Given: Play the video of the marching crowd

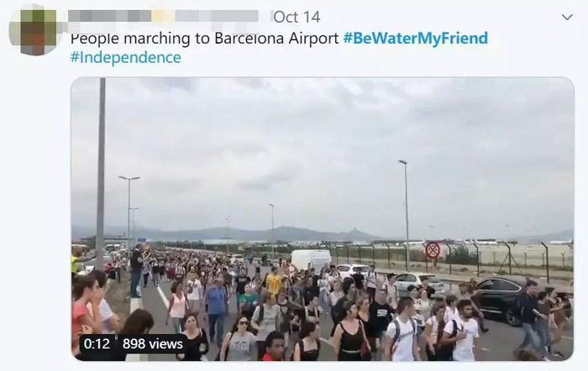Looking at the screenshot, I should pyautogui.click(x=323, y=219).
